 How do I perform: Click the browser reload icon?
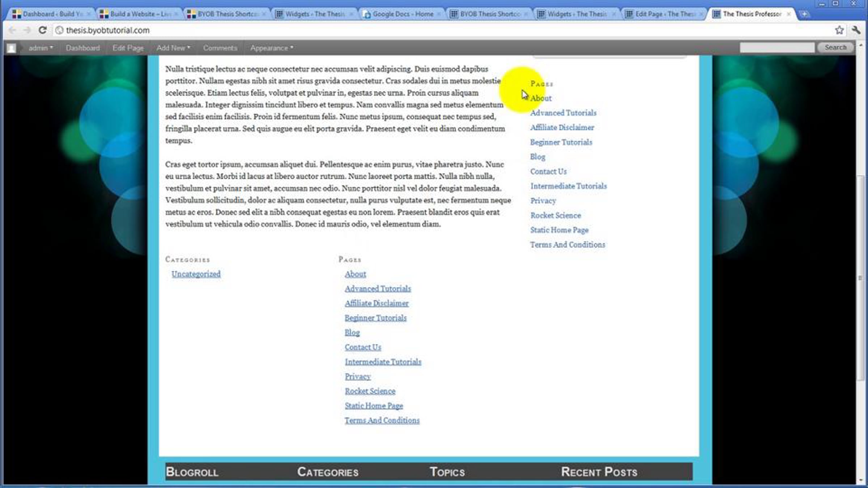pyautogui.click(x=42, y=30)
